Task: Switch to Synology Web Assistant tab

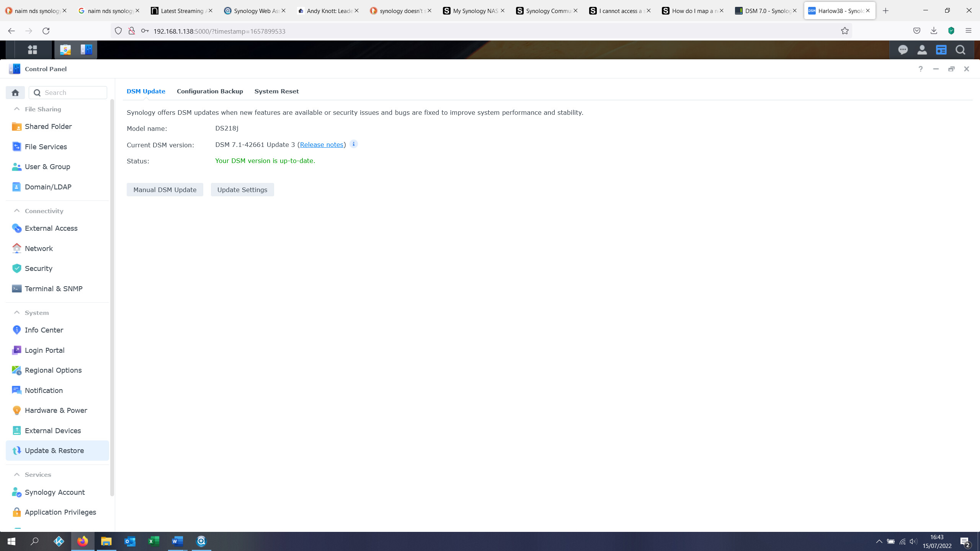Action: click(x=255, y=11)
